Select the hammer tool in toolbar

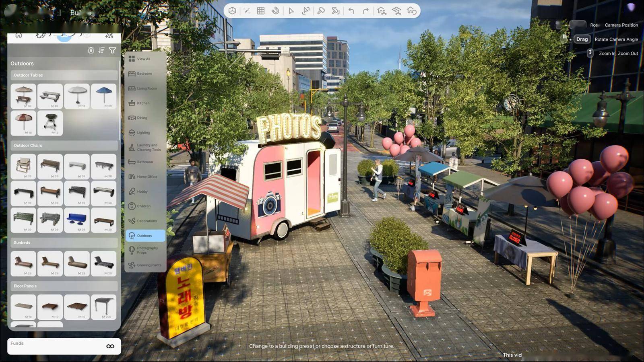321,11
